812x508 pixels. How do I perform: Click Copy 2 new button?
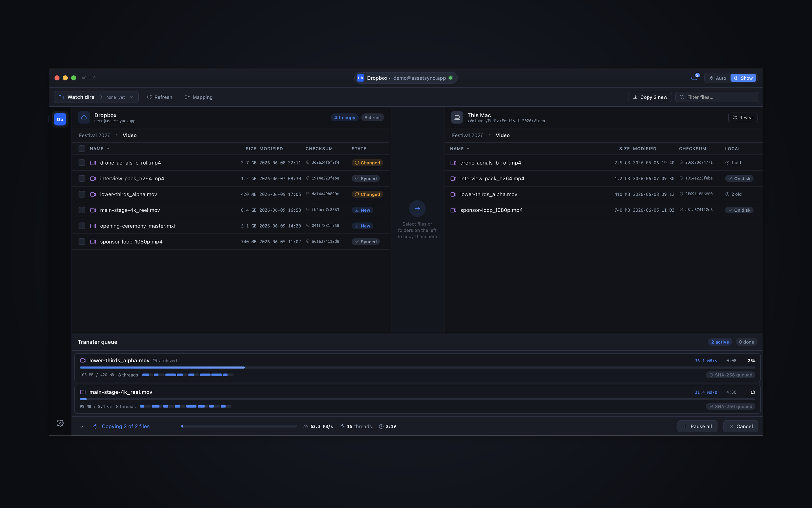point(650,97)
